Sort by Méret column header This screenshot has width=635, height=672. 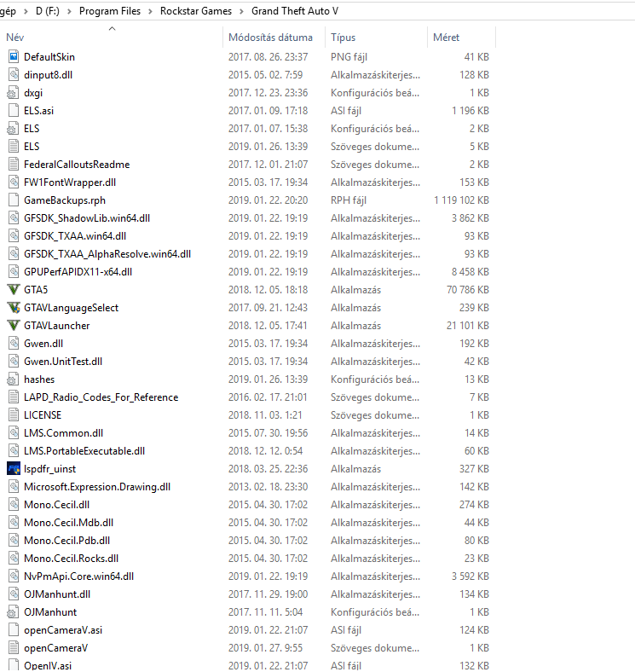[446, 38]
